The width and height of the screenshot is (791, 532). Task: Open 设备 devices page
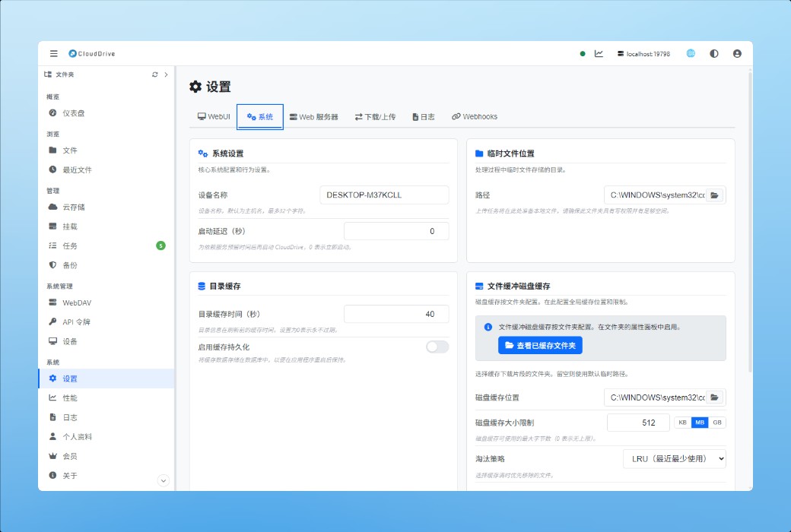106,341
